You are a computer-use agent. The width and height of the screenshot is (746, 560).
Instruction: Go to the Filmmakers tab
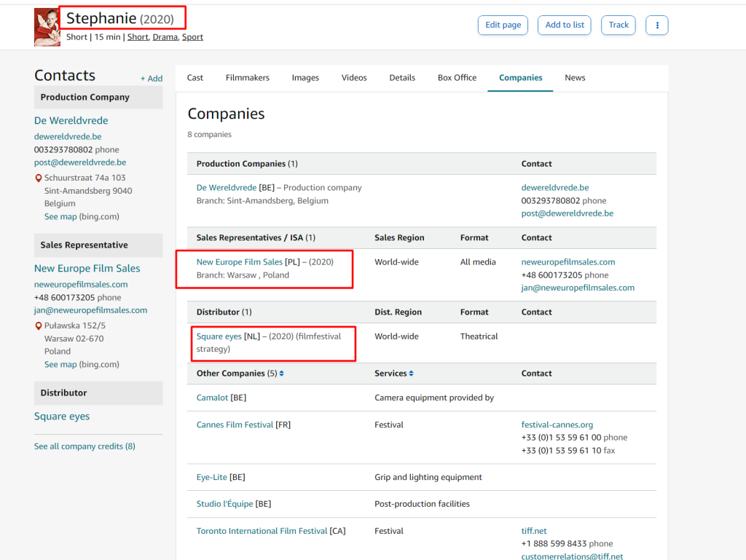click(247, 78)
